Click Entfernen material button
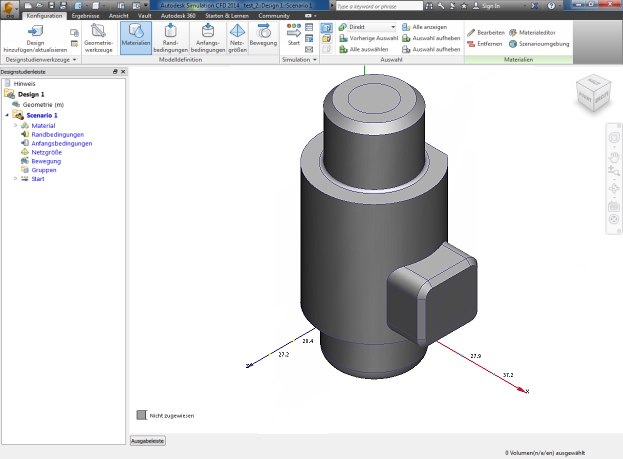 [x=485, y=44]
